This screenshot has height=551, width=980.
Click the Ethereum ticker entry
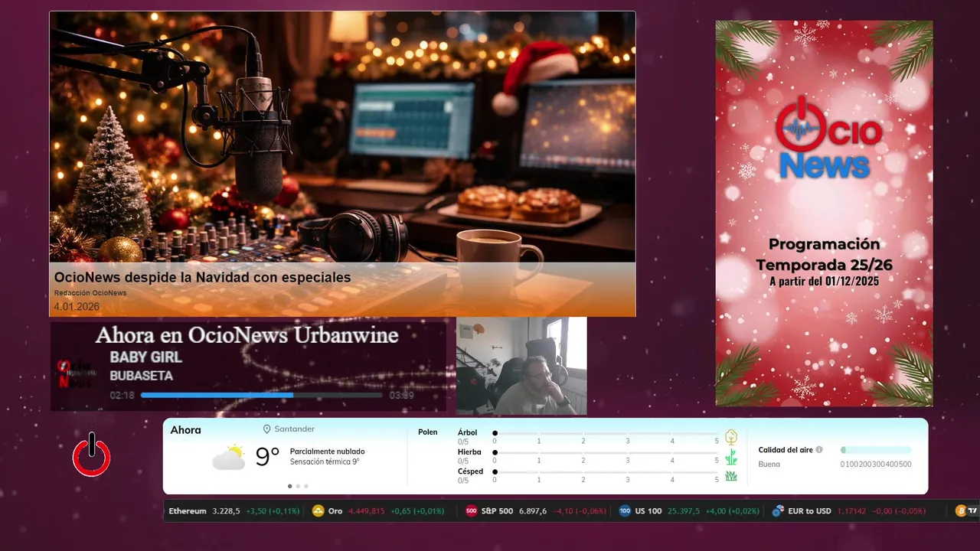[234, 510]
